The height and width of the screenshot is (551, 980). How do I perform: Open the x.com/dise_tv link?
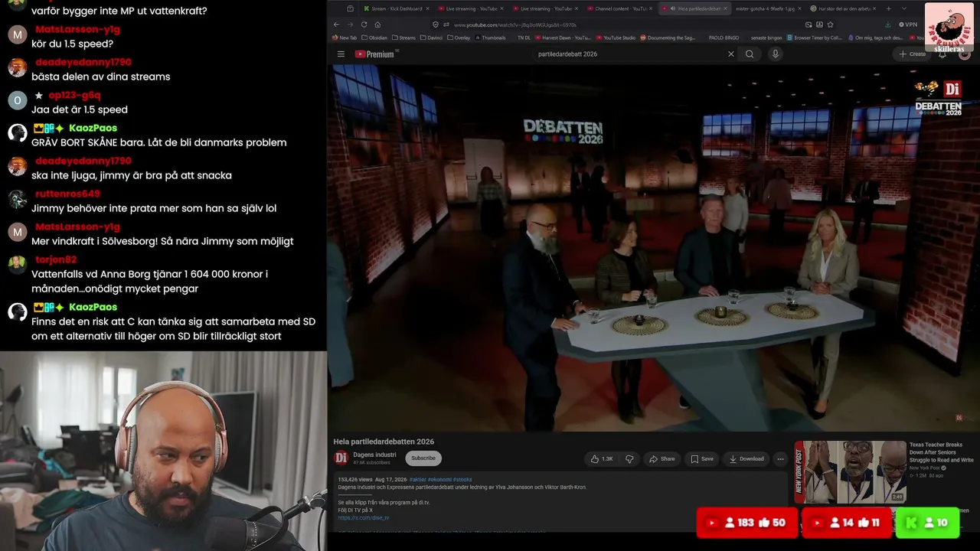coord(364,518)
